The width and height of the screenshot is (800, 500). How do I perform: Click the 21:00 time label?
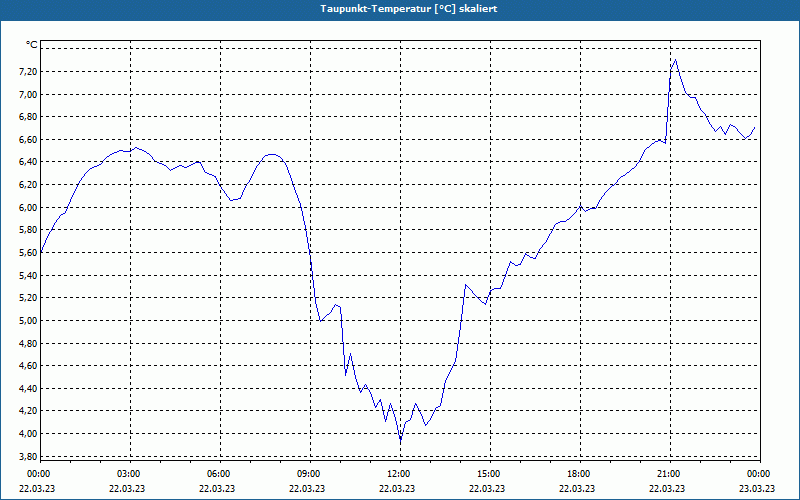(670, 474)
